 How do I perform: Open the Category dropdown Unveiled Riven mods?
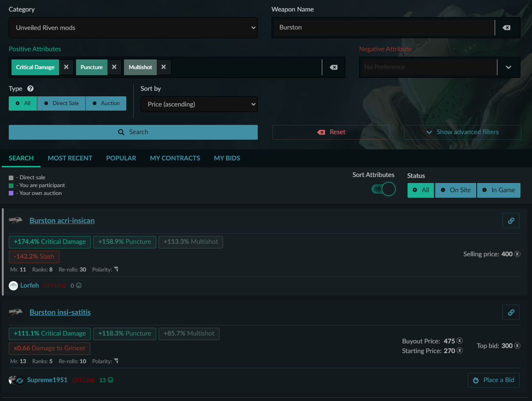(x=133, y=28)
